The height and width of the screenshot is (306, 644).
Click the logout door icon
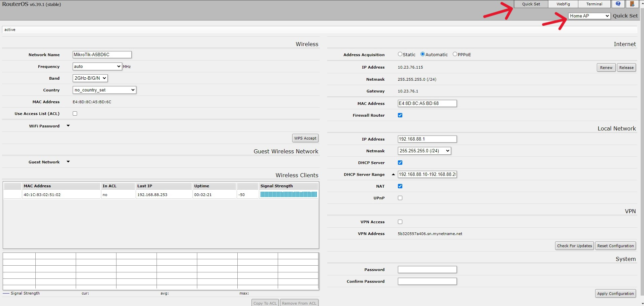632,4
